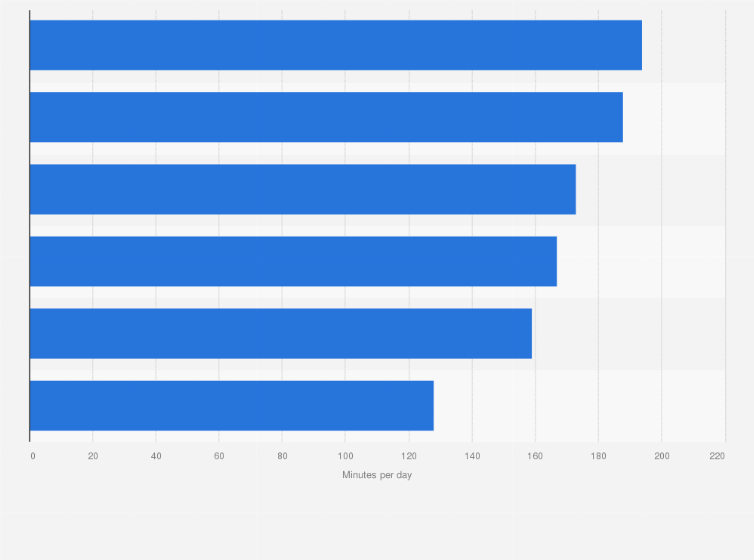Select the second bar from the top

tap(326, 117)
